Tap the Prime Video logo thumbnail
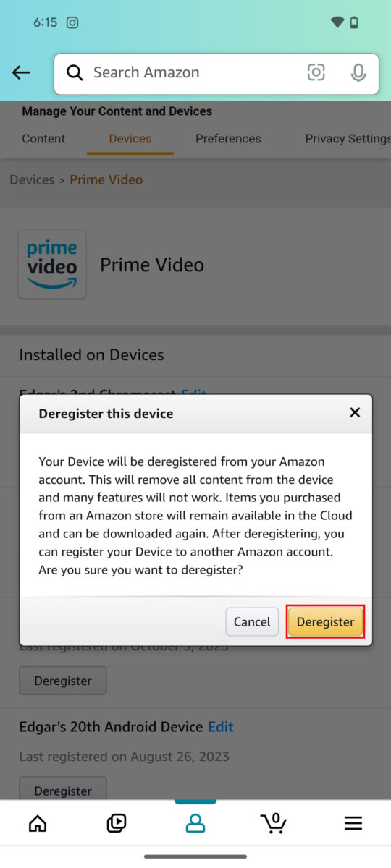Image resolution: width=391 pixels, height=868 pixels. tap(52, 265)
